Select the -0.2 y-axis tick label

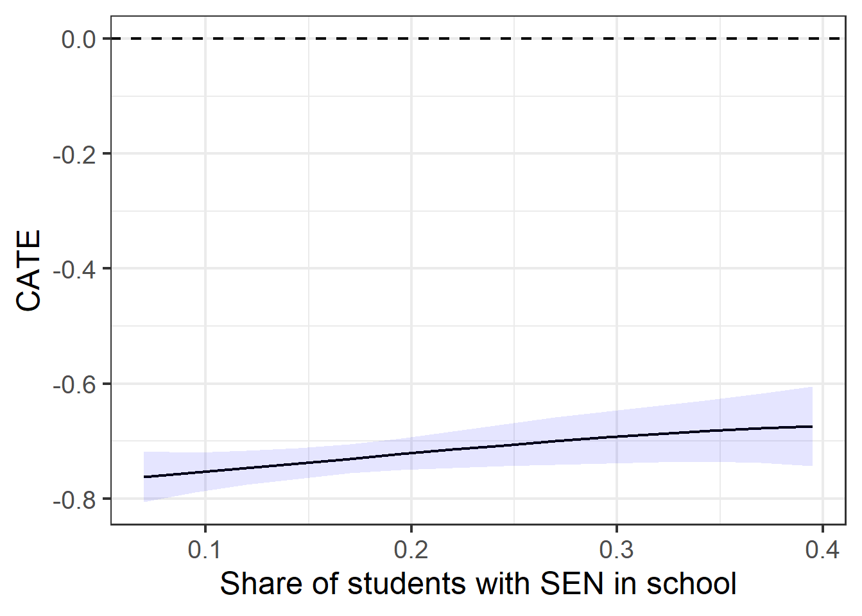click(x=74, y=155)
